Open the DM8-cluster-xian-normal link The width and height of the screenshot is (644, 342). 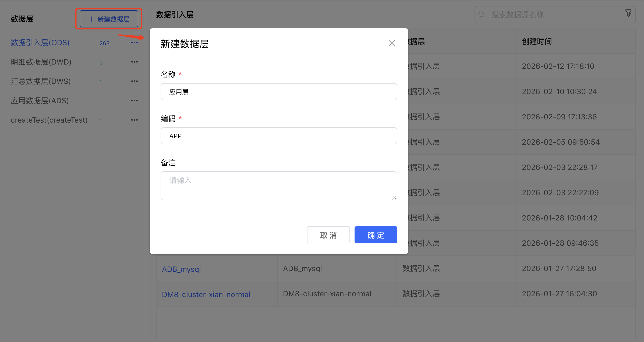[206, 294]
